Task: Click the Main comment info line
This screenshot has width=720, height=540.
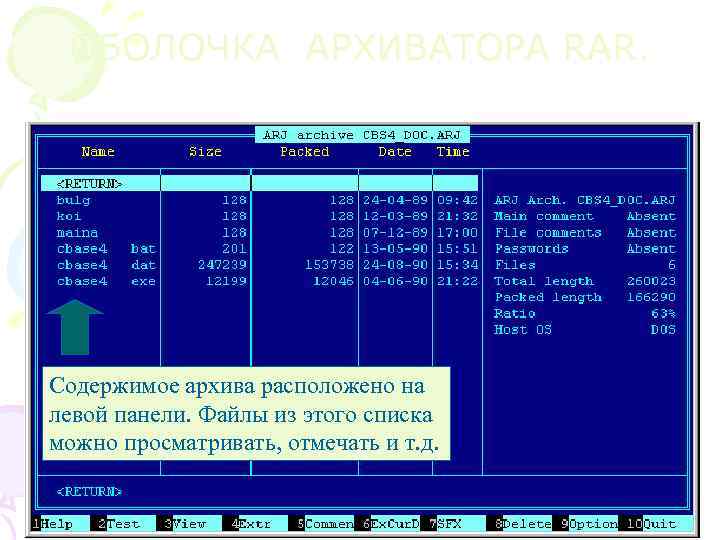Action: (x=585, y=216)
